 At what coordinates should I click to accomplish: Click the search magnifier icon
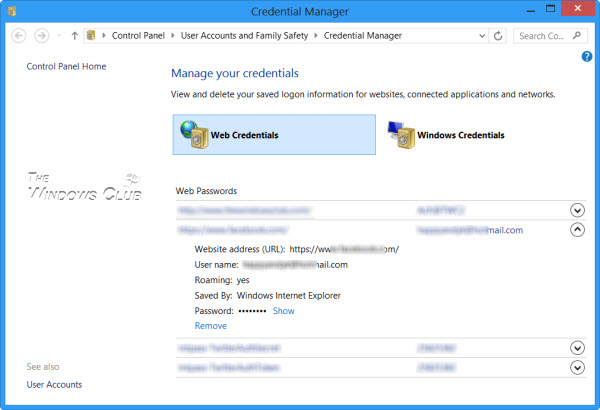577,36
